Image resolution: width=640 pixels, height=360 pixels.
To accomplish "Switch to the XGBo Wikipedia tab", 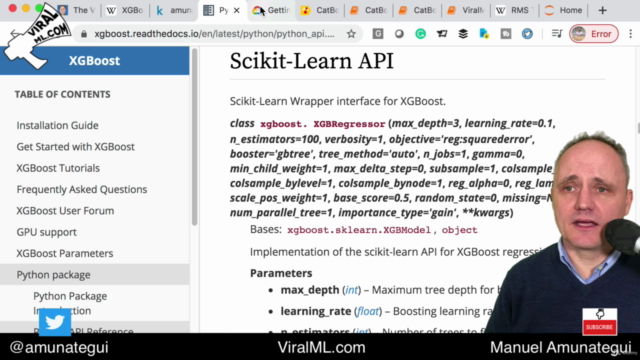I will coord(125,10).
